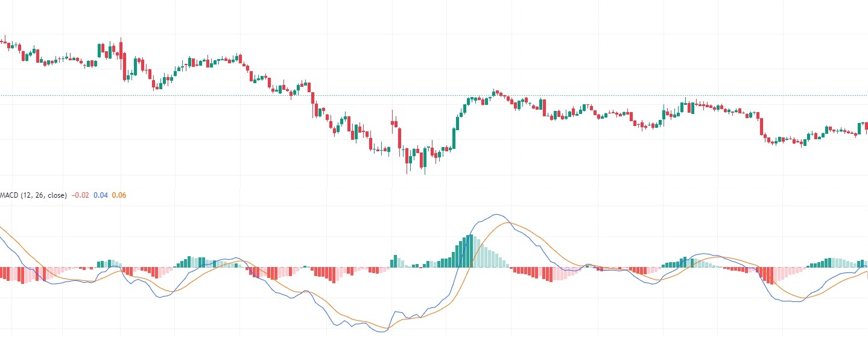Image resolution: width=868 pixels, height=352 pixels.
Task: Click the first candlestick at the left edge
Action: pos(2,42)
